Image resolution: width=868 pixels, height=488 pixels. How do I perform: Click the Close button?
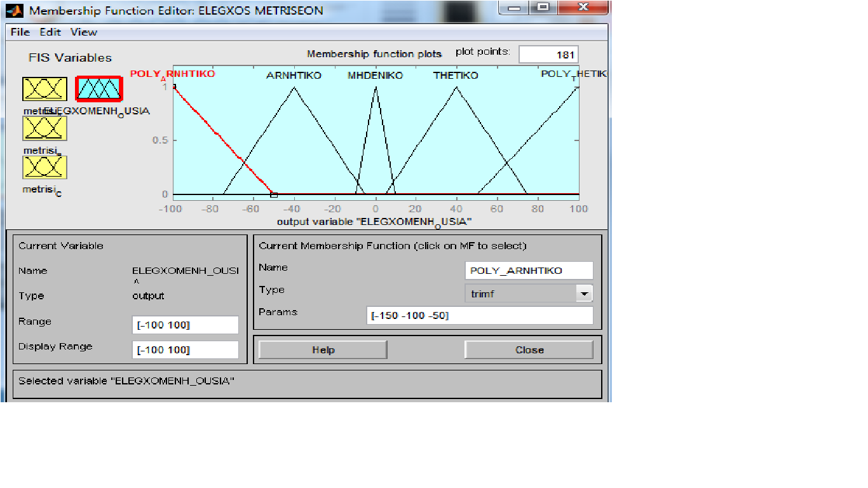[x=529, y=350]
